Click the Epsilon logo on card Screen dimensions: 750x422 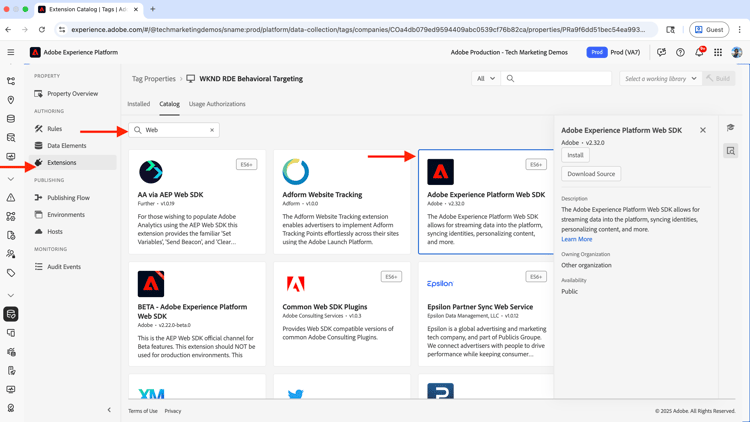[440, 284]
